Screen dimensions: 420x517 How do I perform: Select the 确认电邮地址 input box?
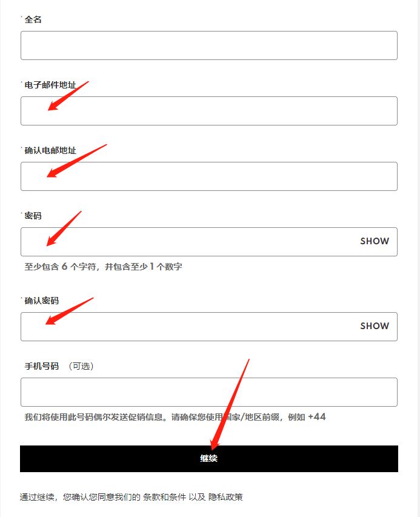click(x=208, y=176)
